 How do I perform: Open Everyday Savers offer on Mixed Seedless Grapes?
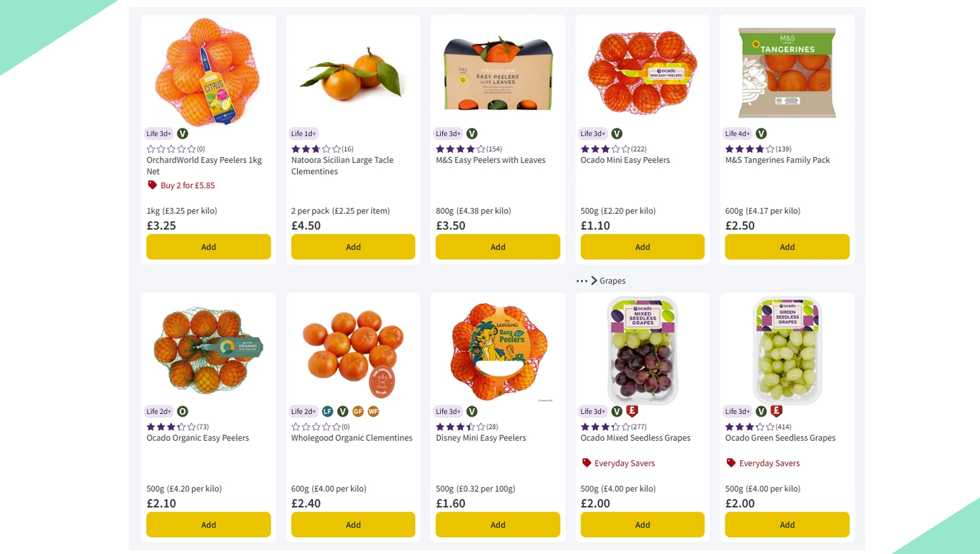coord(624,463)
